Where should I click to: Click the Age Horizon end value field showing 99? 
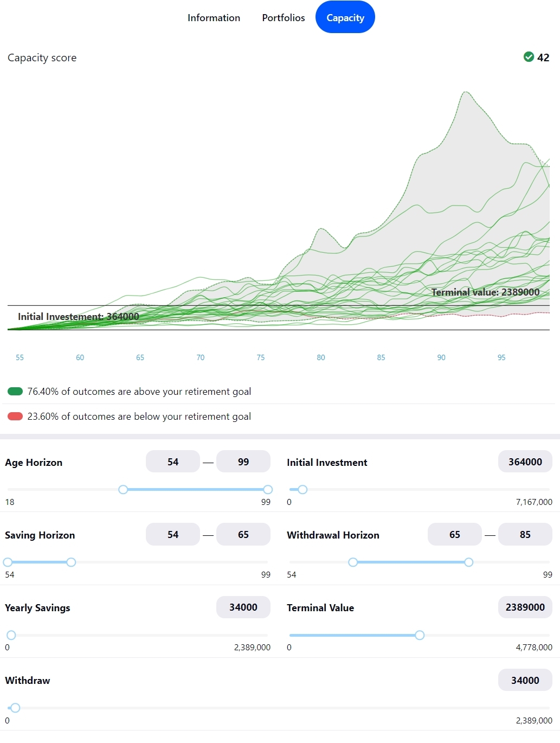tap(243, 462)
